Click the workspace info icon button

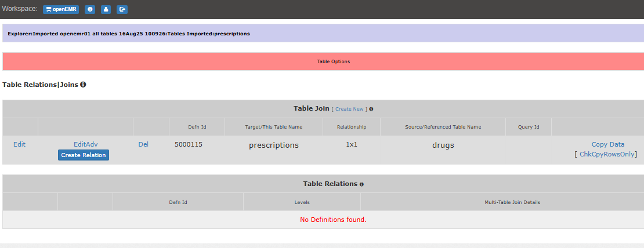click(90, 9)
